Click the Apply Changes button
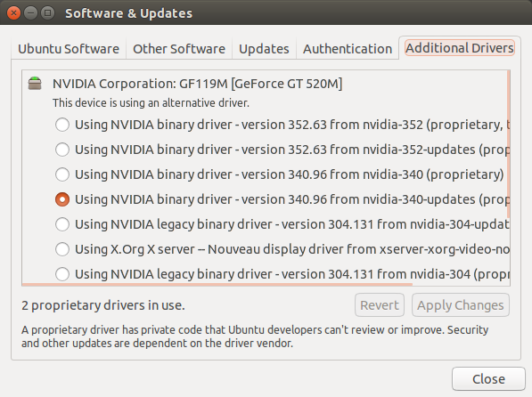The image size is (532, 397). pyautogui.click(x=461, y=305)
